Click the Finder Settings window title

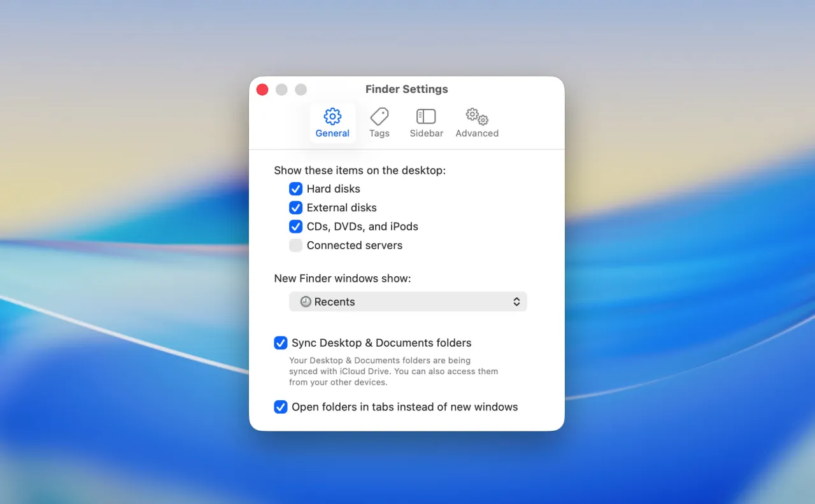point(407,89)
